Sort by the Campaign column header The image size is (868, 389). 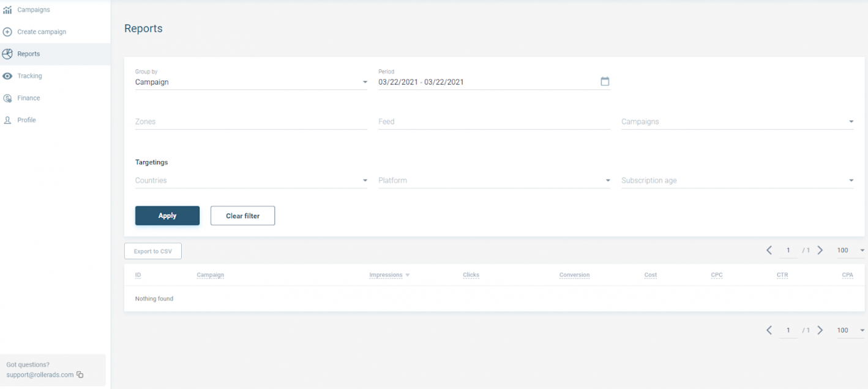pyautogui.click(x=210, y=275)
